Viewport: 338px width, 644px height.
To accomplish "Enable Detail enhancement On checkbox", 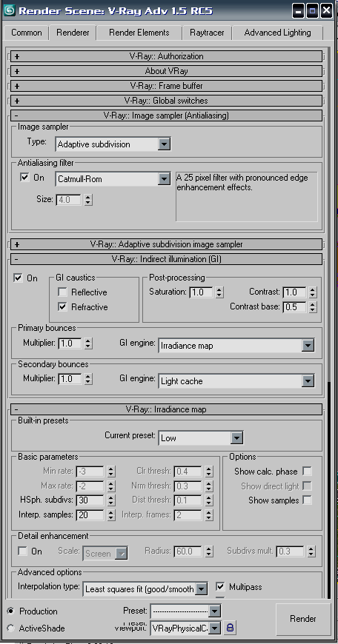I will coord(23,551).
